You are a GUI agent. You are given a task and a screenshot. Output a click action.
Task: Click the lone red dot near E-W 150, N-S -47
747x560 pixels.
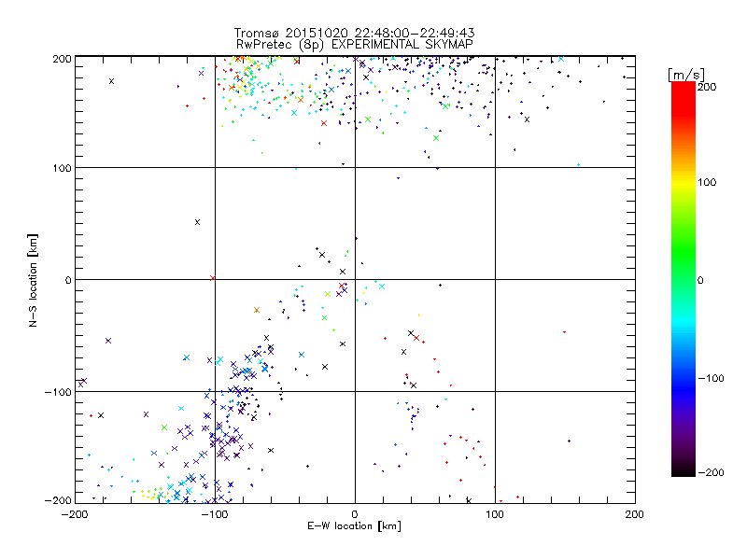(x=565, y=332)
